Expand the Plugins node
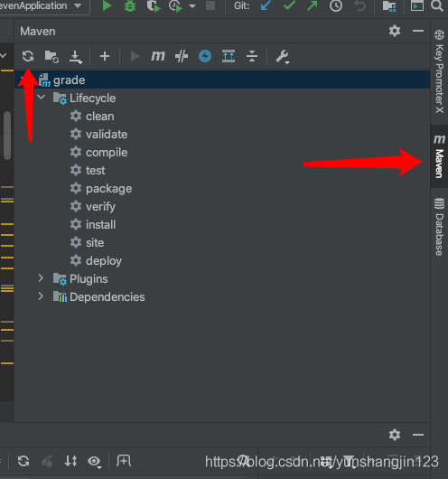Screen dimensions: 448x479 (41, 278)
